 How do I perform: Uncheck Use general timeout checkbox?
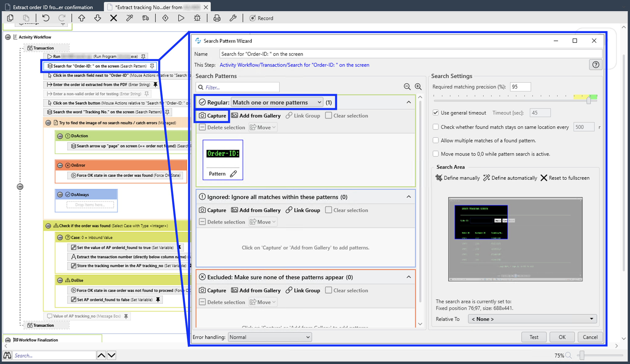pos(435,113)
